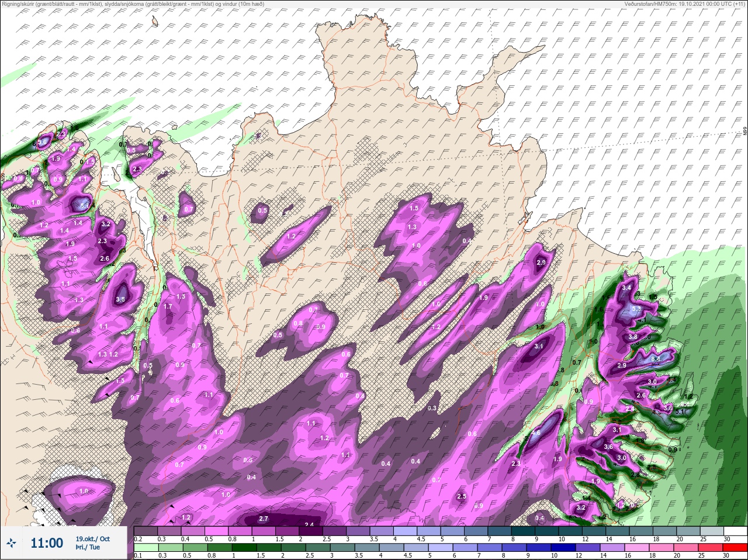Click the compass-star icon beside the time
The height and width of the screenshot is (560, 748).
coord(12,544)
